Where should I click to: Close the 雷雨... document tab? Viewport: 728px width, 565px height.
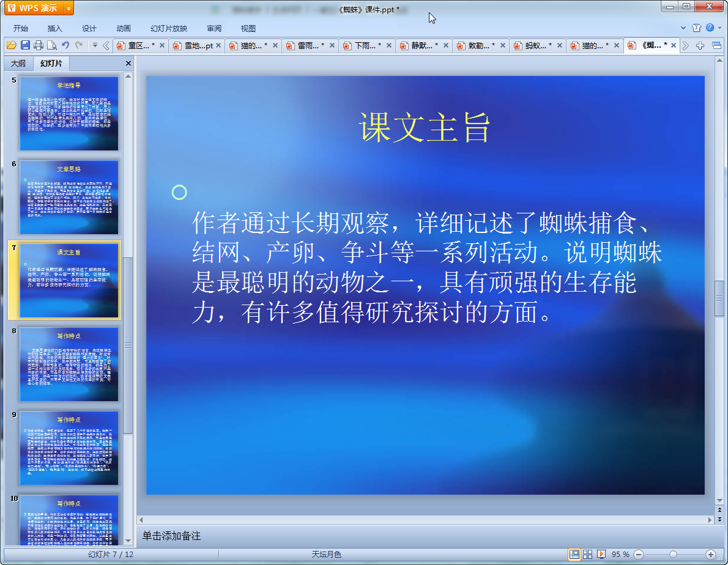point(332,45)
